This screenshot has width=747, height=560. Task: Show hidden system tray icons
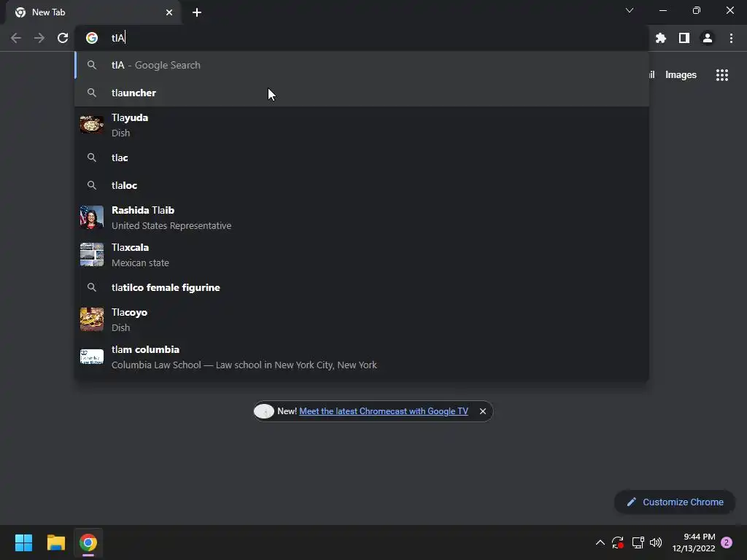[600, 542]
